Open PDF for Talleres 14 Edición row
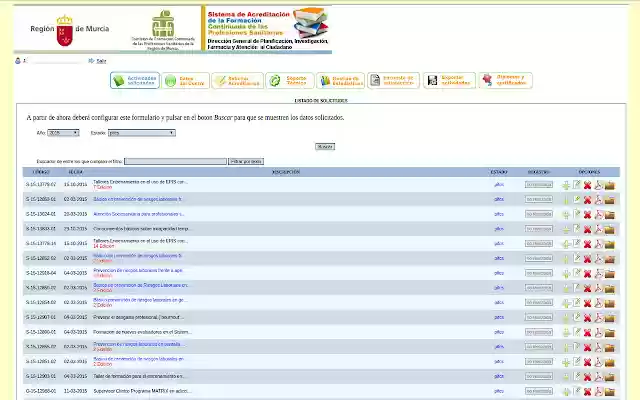The width and height of the screenshot is (640, 400). (x=598, y=244)
